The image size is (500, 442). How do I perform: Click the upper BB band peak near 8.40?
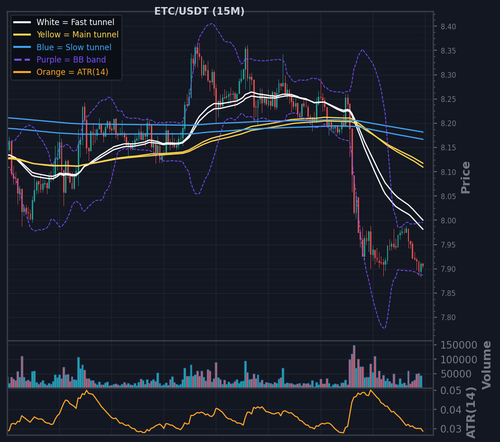pos(211,24)
